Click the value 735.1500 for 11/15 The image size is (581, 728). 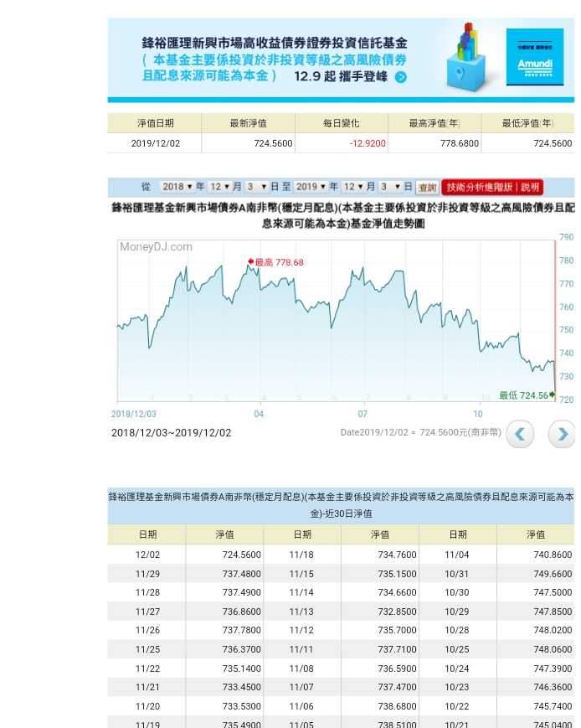[397, 574]
